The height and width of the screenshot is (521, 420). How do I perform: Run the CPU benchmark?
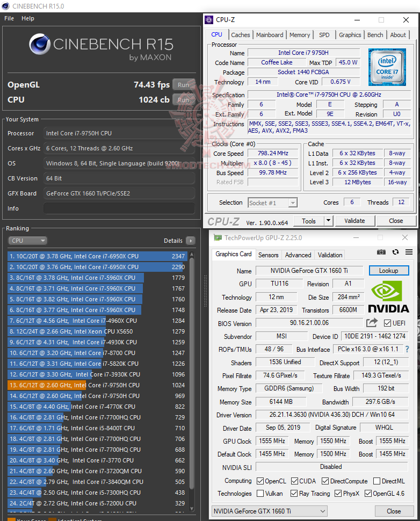[183, 100]
